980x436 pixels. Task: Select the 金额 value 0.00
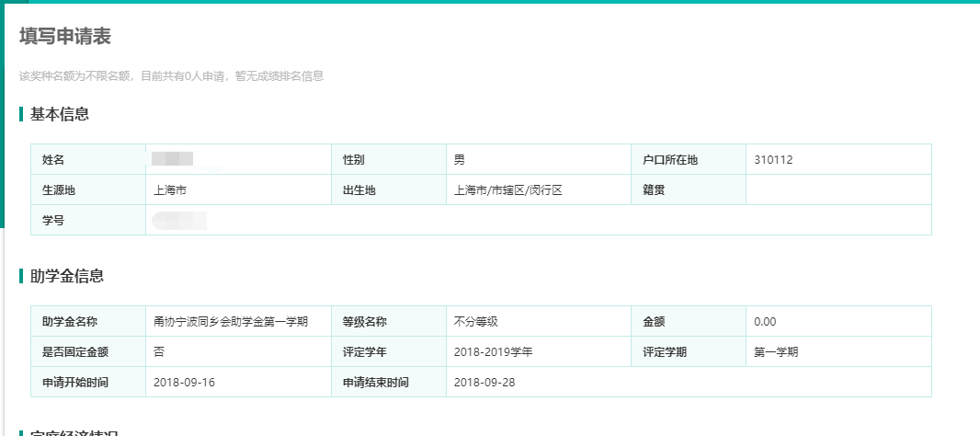click(x=765, y=322)
